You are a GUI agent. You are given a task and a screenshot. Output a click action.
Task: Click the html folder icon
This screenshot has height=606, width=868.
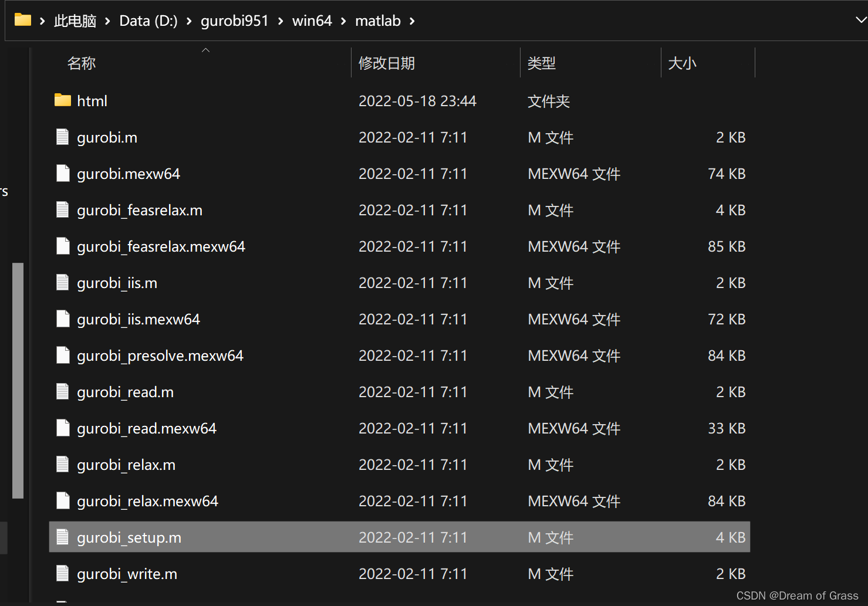[63, 100]
